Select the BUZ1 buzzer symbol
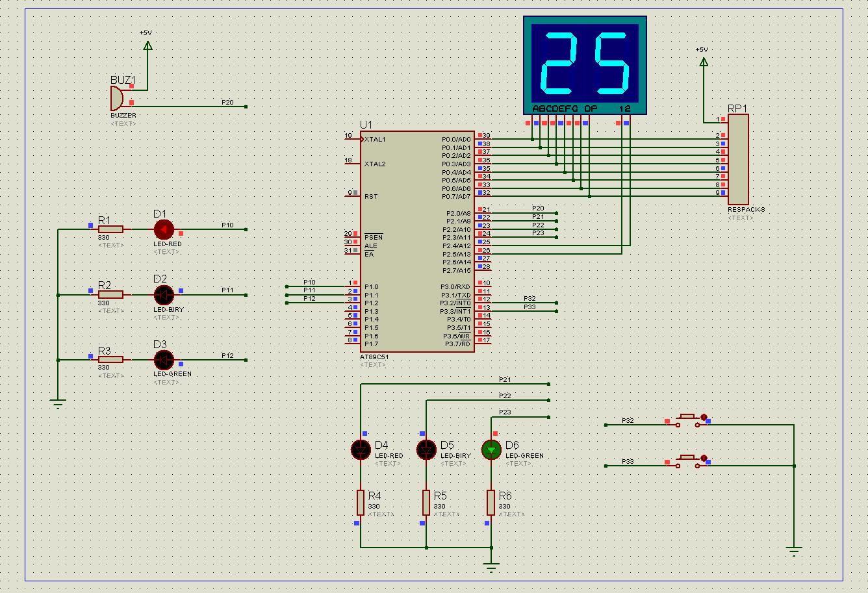Viewport: 868px width, 593px height. 117,98
